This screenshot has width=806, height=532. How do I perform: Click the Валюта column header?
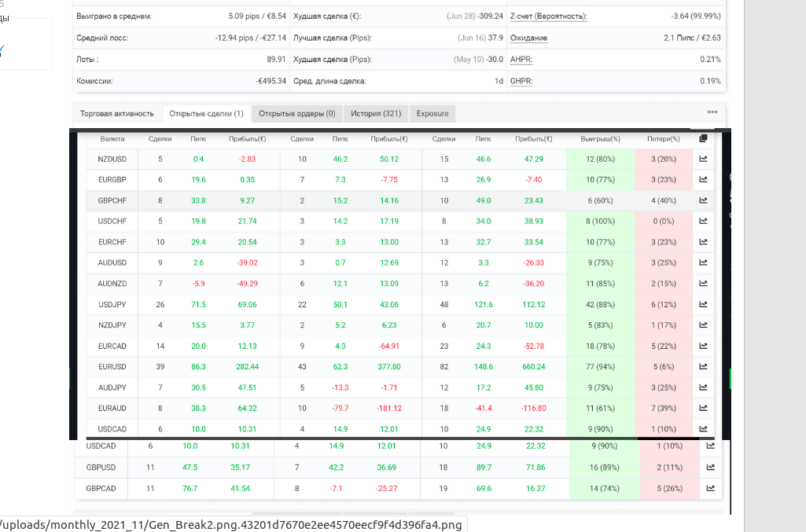(x=112, y=139)
